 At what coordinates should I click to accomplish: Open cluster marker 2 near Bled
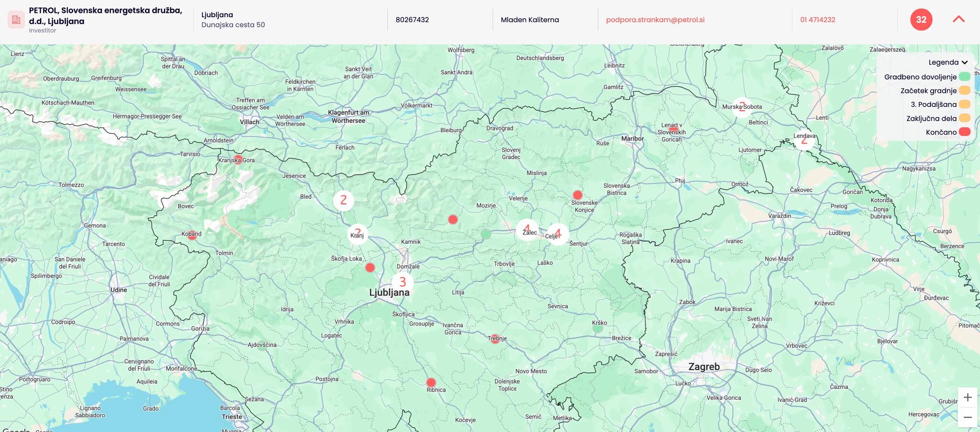(x=344, y=200)
